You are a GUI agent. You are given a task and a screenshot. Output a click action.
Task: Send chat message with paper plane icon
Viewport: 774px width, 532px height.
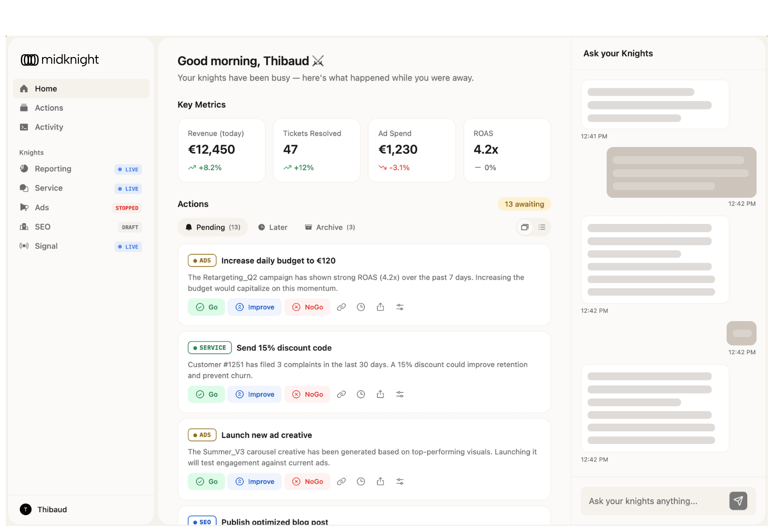[x=738, y=501]
